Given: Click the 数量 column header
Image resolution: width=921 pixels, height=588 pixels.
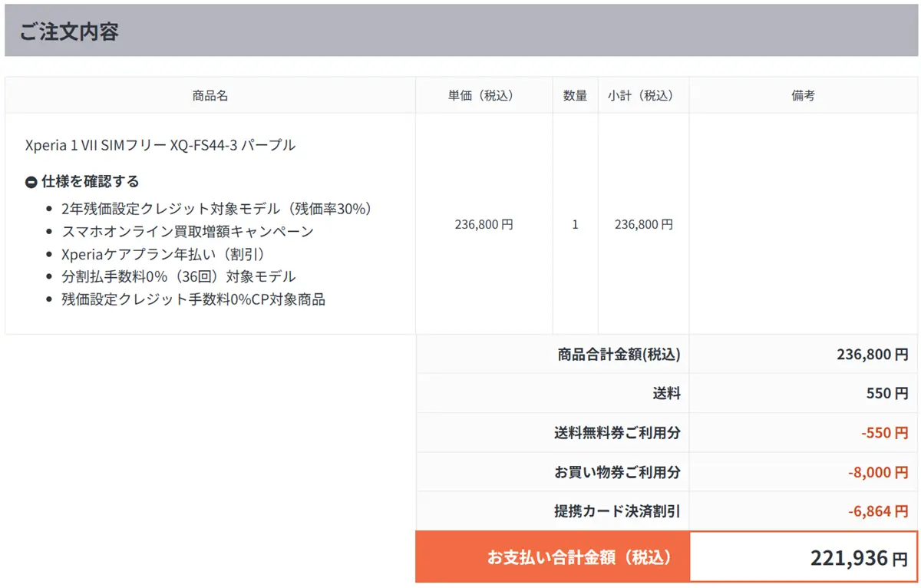Looking at the screenshot, I should (575, 96).
